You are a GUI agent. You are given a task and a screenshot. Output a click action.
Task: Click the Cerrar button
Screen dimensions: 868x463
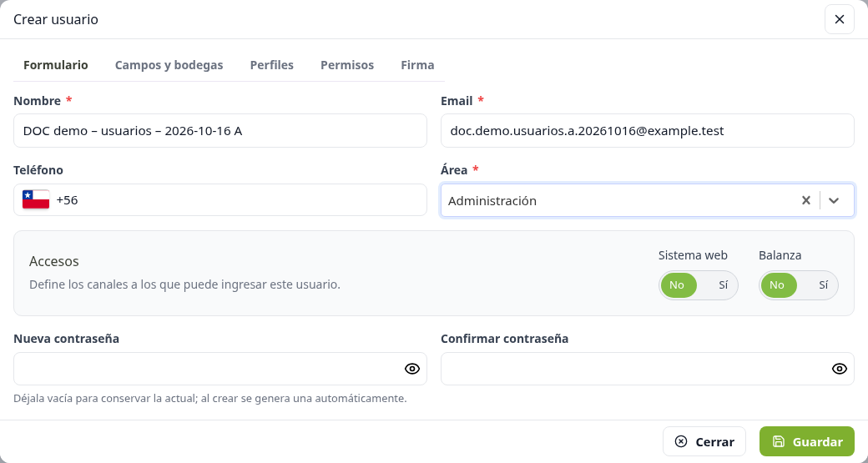tap(704, 441)
